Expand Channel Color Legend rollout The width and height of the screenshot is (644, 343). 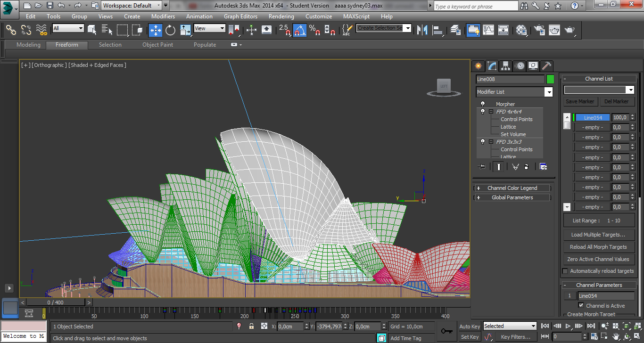pyautogui.click(x=512, y=188)
